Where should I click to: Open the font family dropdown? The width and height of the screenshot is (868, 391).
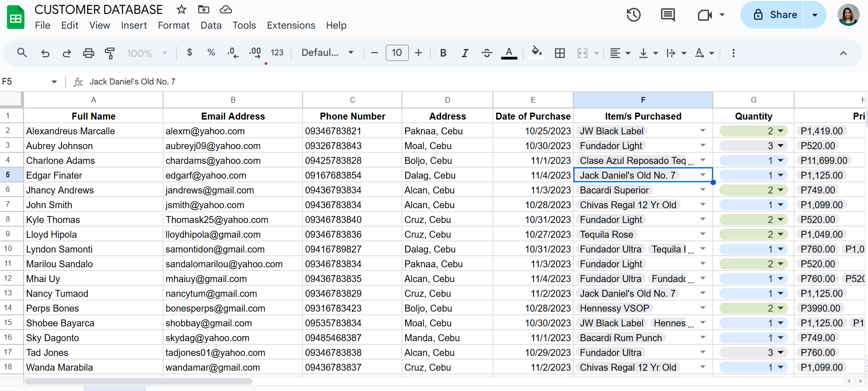click(x=328, y=53)
